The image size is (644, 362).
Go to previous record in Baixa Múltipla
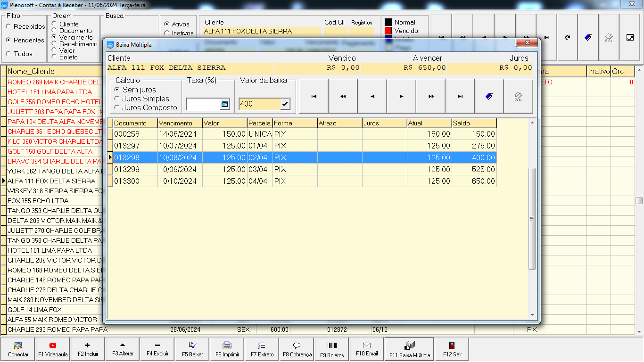(x=372, y=96)
